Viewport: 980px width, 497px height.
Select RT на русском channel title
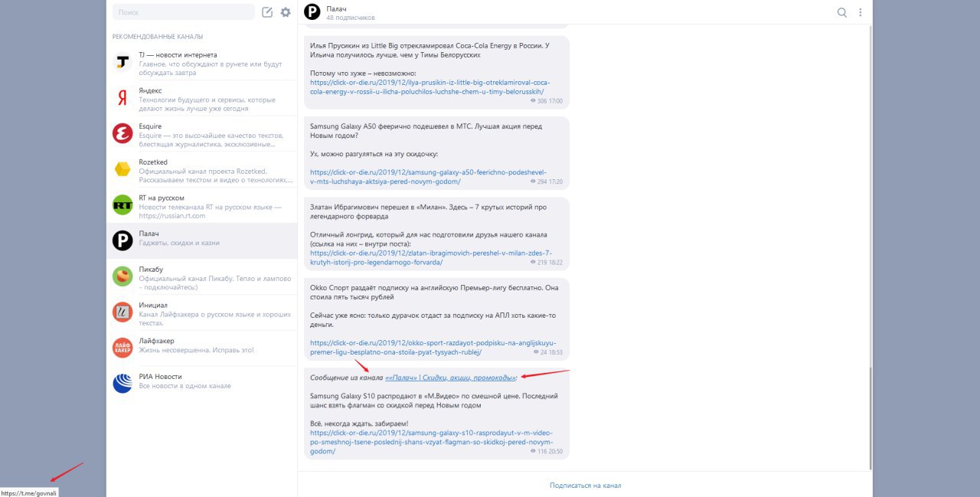(162, 198)
